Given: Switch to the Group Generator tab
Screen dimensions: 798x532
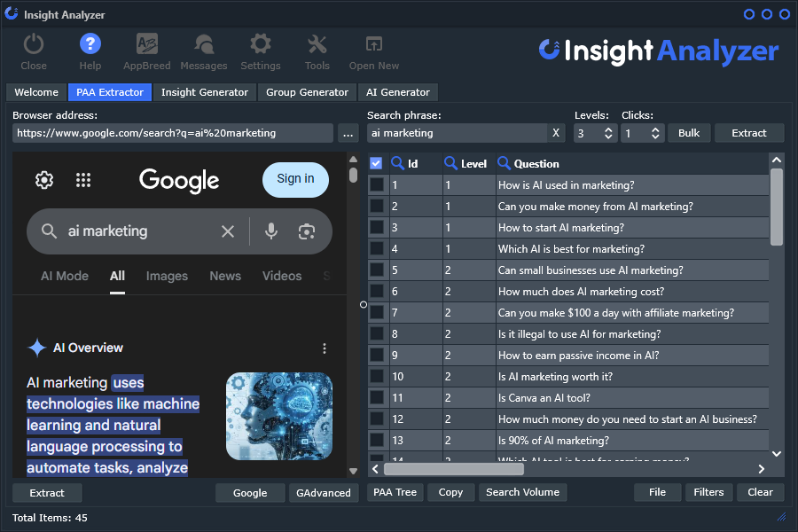Looking at the screenshot, I should pyautogui.click(x=307, y=92).
